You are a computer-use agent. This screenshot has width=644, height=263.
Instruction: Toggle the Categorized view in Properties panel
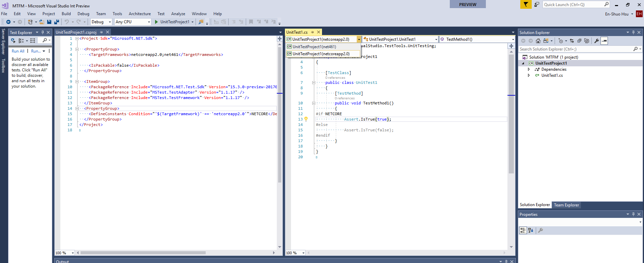coord(523,230)
